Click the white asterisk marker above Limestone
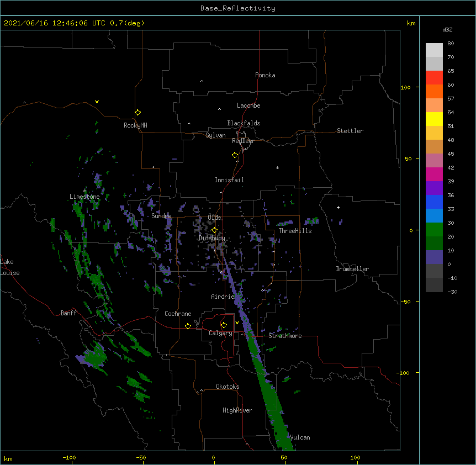Viewport: 476px width, 465px height. click(84, 191)
